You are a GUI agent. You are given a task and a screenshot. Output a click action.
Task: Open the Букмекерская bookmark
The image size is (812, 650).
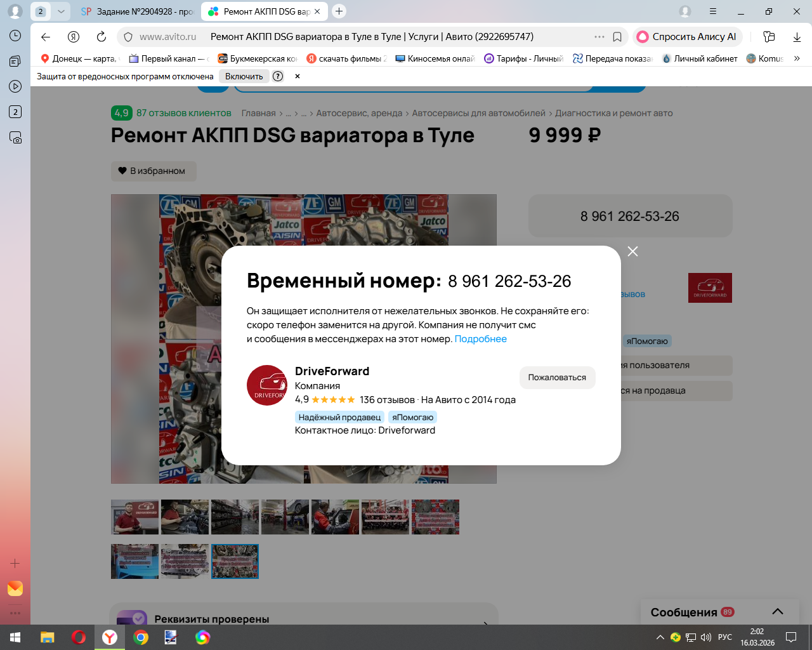click(x=257, y=58)
